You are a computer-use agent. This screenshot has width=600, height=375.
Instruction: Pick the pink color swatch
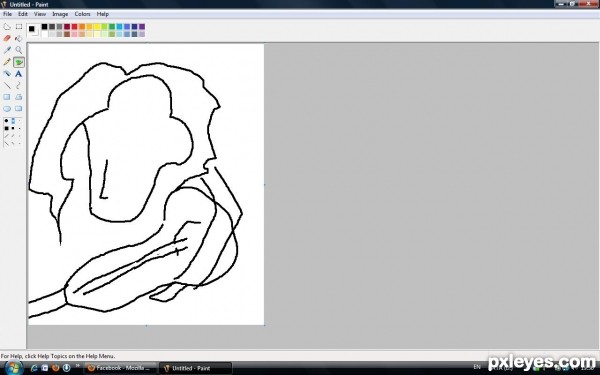74,34
